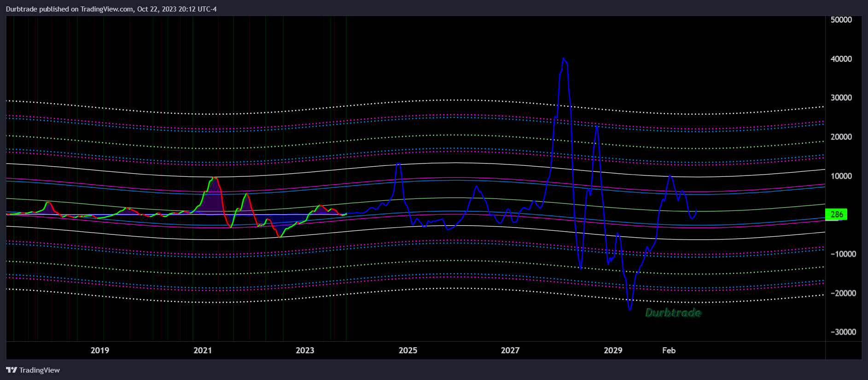
Task: Click the −30000 price axis label
Action: [x=843, y=332]
